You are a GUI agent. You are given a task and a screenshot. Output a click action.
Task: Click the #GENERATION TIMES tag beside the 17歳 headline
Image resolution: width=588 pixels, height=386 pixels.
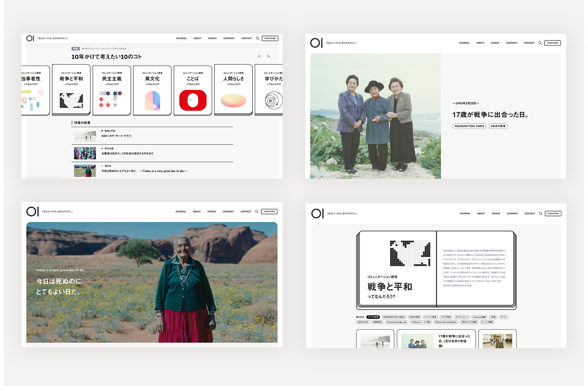(469, 126)
